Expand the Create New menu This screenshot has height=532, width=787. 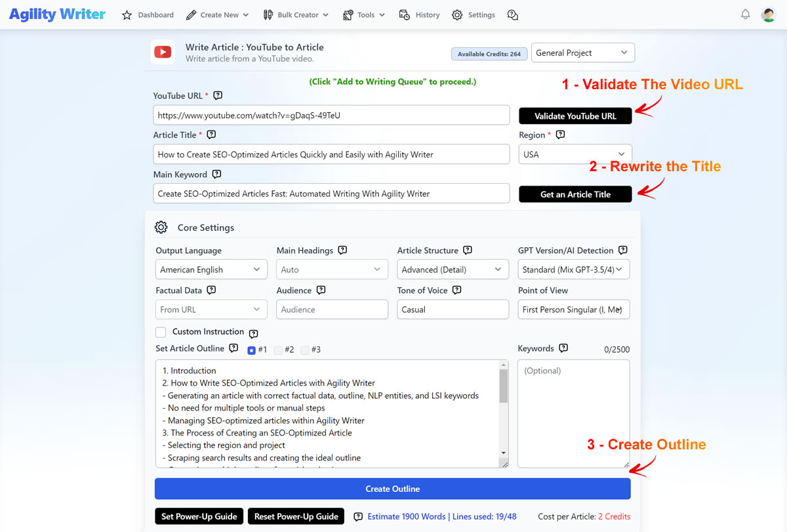tap(218, 15)
